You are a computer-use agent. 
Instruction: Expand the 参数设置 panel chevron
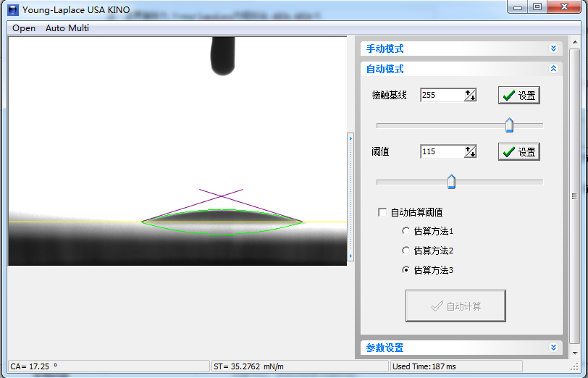[553, 348]
